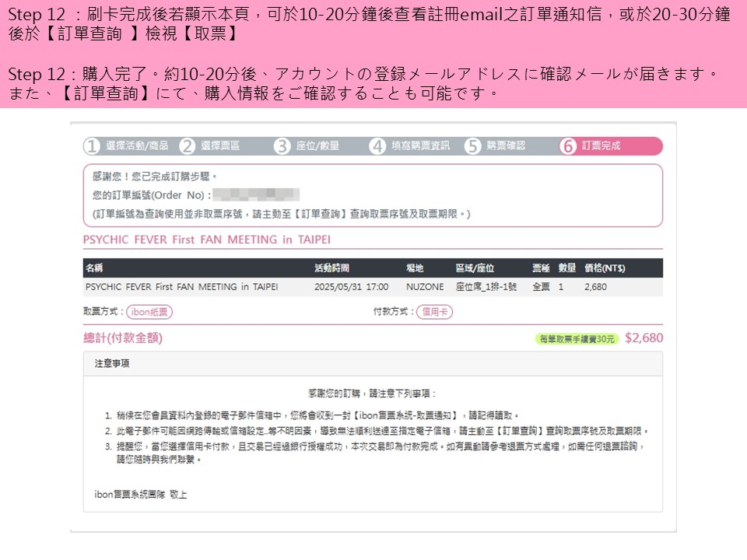The image size is (747, 560).
Task: Click the 場地 column header
Action: coord(415,268)
